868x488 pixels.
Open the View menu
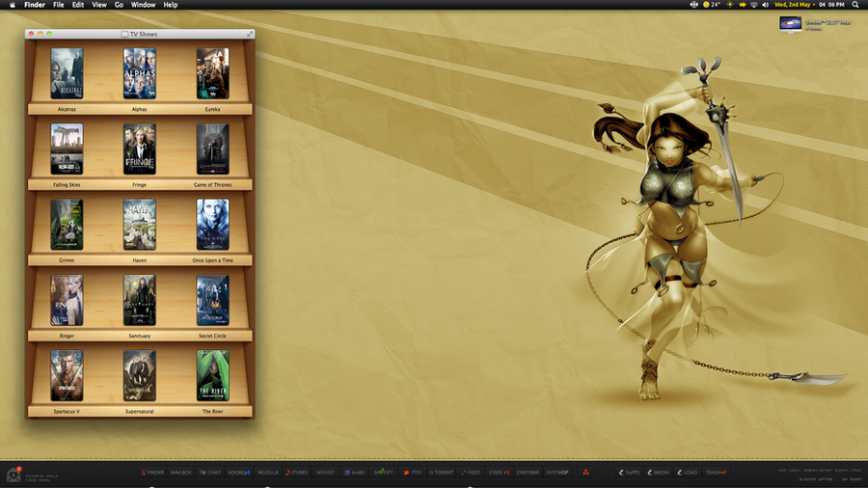99,5
